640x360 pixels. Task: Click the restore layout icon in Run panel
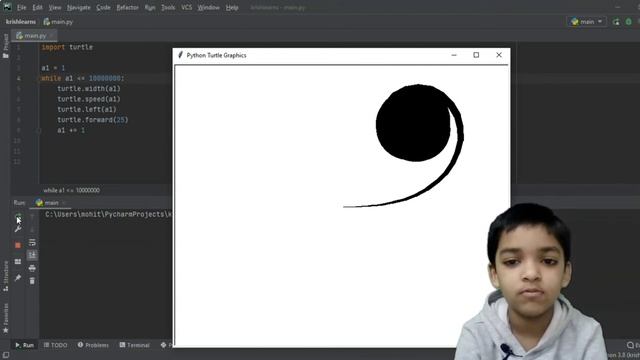click(x=18, y=262)
